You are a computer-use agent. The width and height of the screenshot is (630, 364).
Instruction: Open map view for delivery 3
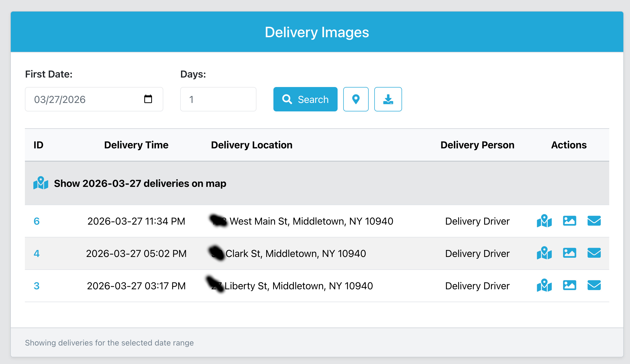pyautogui.click(x=544, y=285)
